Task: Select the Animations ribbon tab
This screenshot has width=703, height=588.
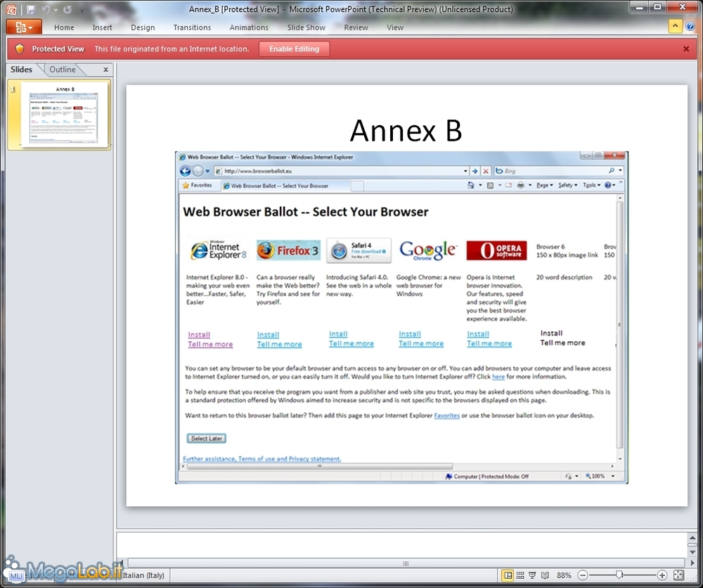Action: [249, 27]
